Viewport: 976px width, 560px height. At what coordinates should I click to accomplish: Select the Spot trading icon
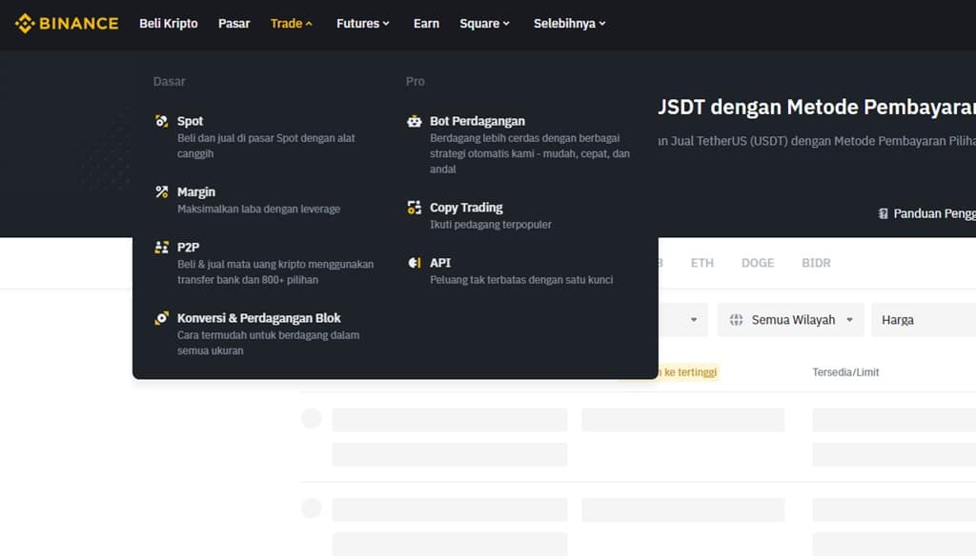click(160, 121)
